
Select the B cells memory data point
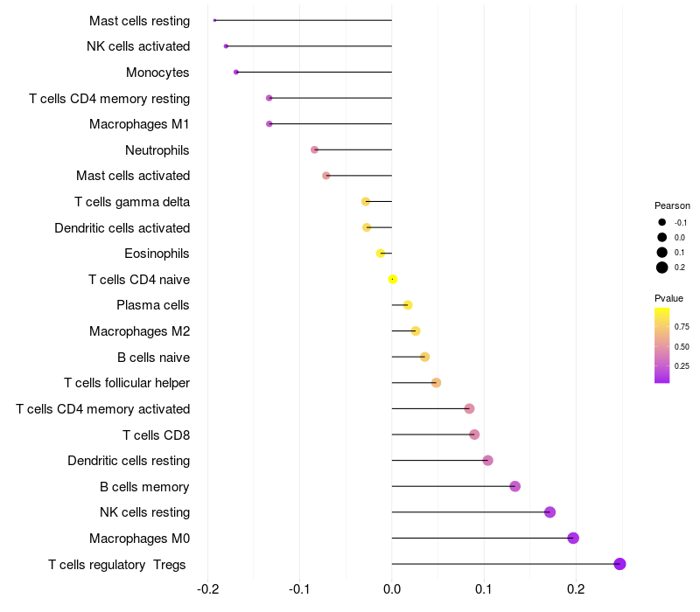515,486
